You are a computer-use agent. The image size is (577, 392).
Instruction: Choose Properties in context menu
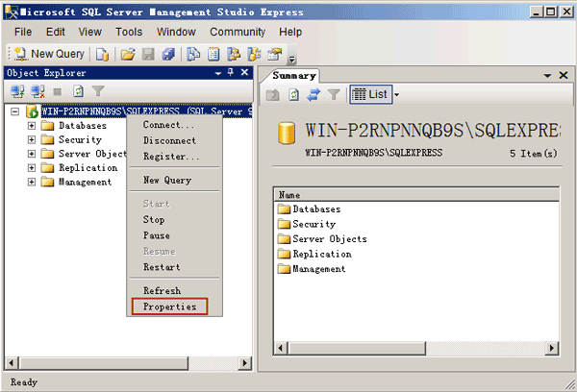tap(175, 306)
